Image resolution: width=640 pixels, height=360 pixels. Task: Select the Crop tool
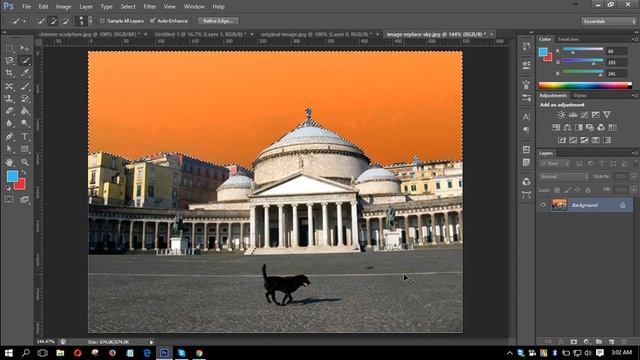(9, 73)
